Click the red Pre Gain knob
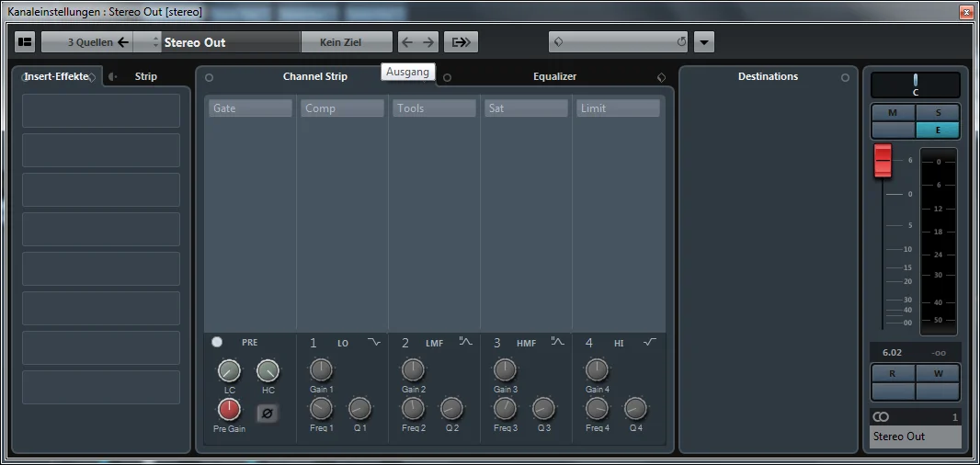The width and height of the screenshot is (980, 465). pos(229,410)
